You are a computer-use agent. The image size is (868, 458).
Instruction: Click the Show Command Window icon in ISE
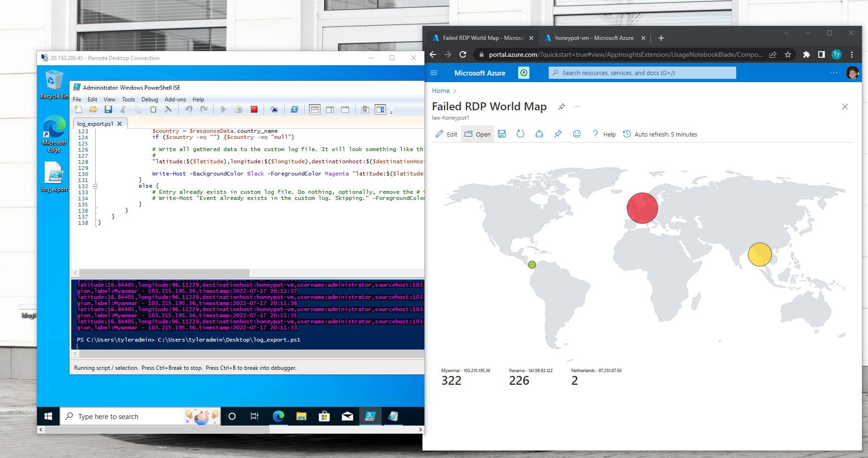click(365, 109)
